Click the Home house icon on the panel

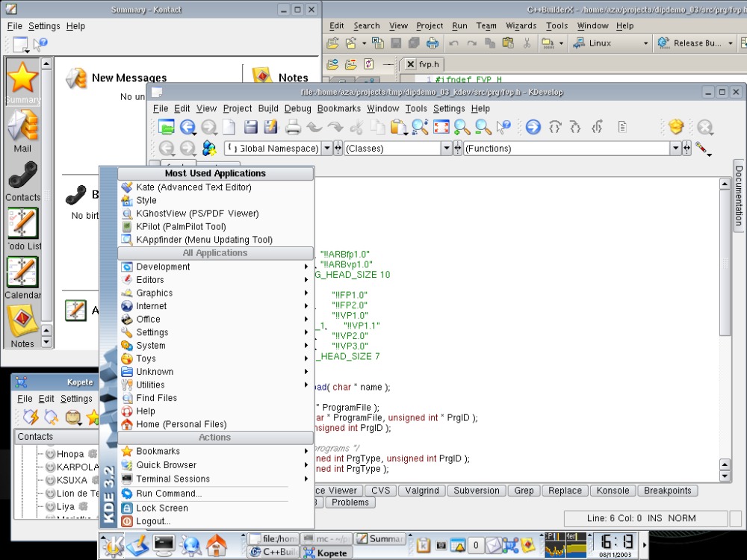(x=217, y=545)
